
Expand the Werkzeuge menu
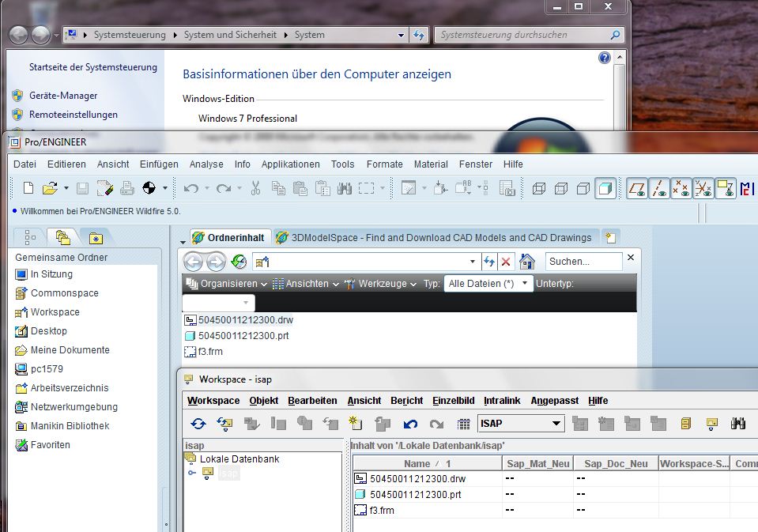(x=380, y=284)
